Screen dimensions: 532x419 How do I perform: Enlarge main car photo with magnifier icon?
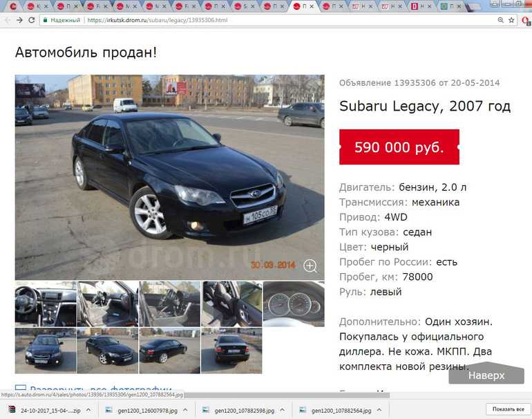(x=310, y=266)
